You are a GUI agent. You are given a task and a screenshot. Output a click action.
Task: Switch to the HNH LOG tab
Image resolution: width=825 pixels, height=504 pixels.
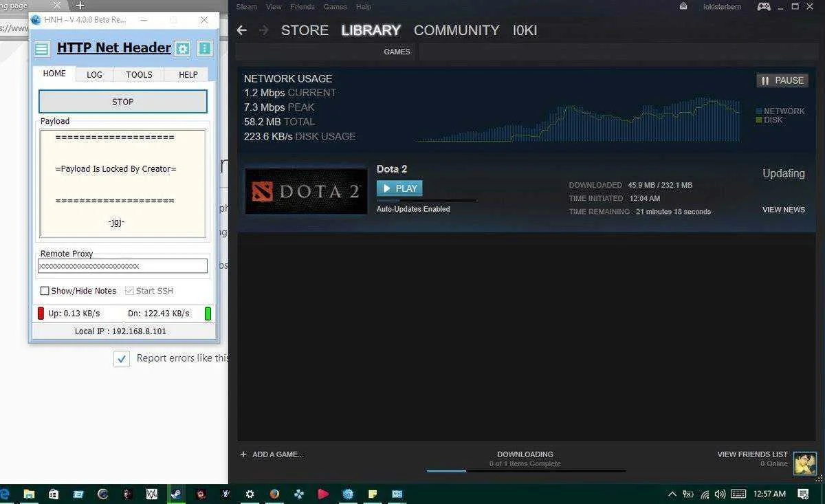pyautogui.click(x=94, y=74)
